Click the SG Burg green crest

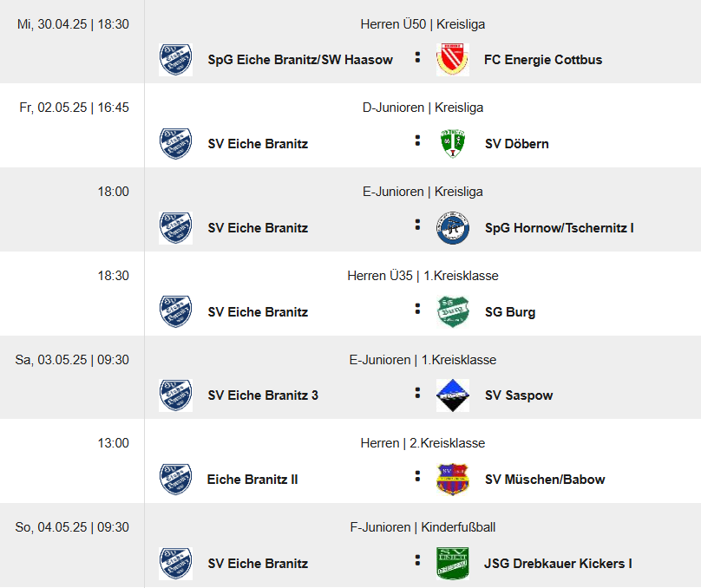(x=453, y=311)
